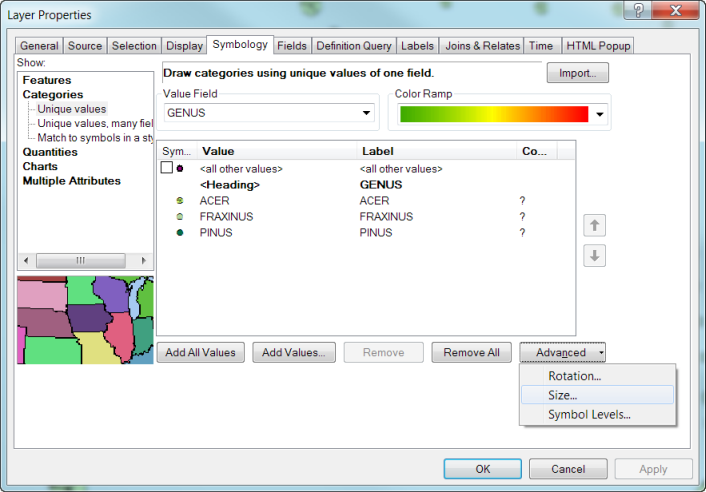Image resolution: width=706 pixels, height=492 pixels.
Task: Choose Rotation... from Advanced menu
Action: (x=597, y=376)
